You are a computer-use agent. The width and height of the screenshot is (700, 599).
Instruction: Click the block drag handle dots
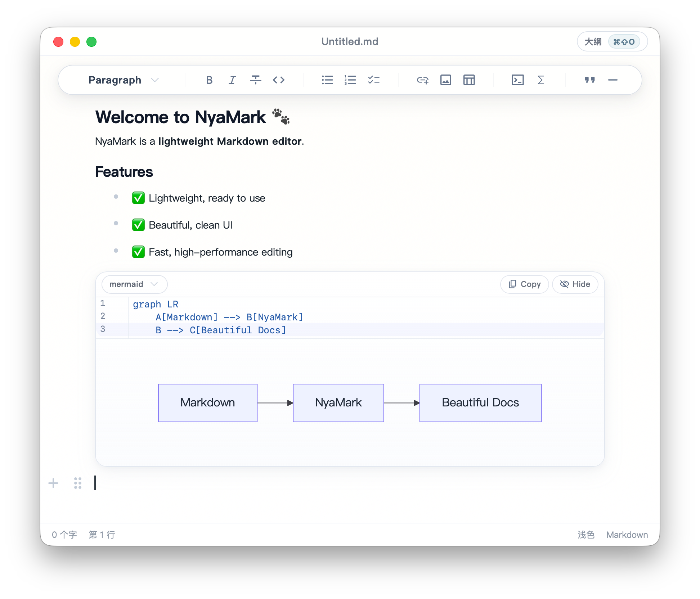[x=78, y=483]
